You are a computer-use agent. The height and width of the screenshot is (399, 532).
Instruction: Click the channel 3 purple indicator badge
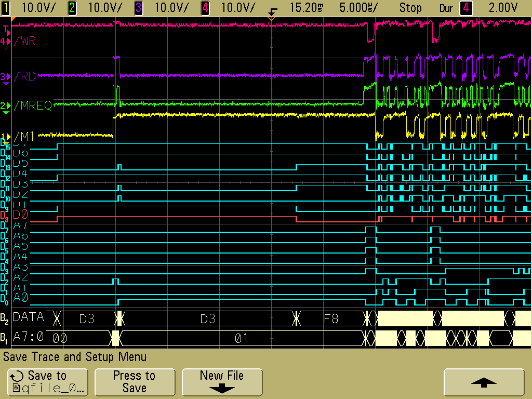[x=139, y=8]
